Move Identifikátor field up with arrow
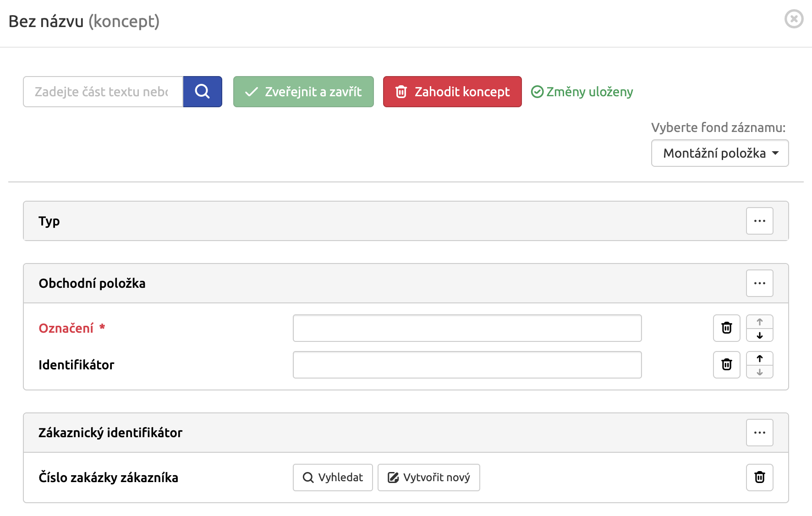Screen dimensions: 812x516 pos(759,358)
